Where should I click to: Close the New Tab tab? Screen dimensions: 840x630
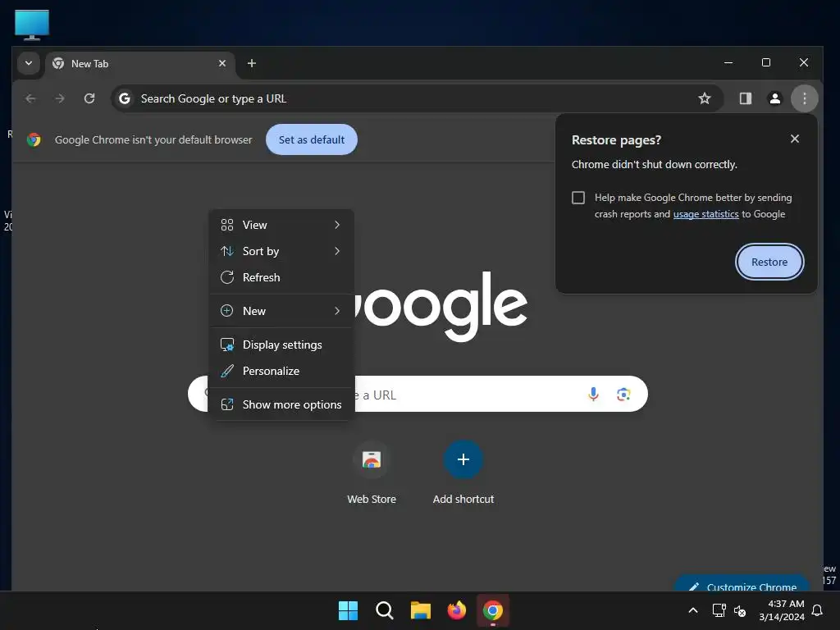pos(222,63)
